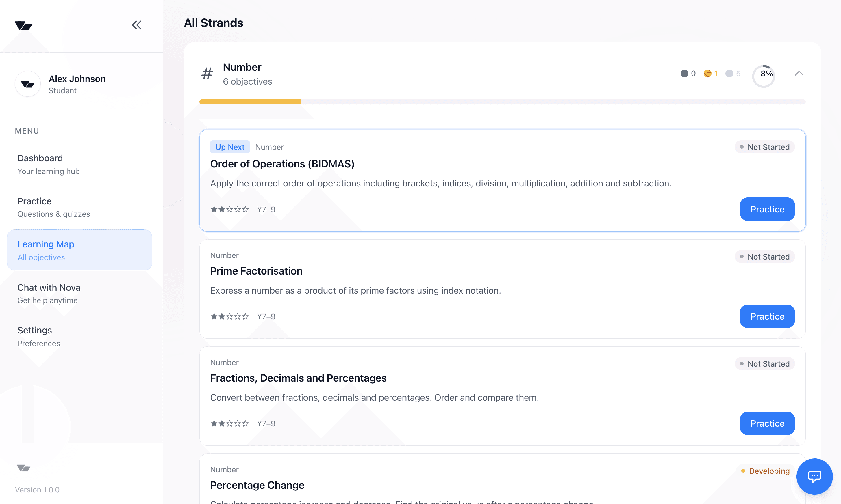The width and height of the screenshot is (841, 504).
Task: Practice Fractions, Decimals and Percentages
Action: click(x=767, y=423)
